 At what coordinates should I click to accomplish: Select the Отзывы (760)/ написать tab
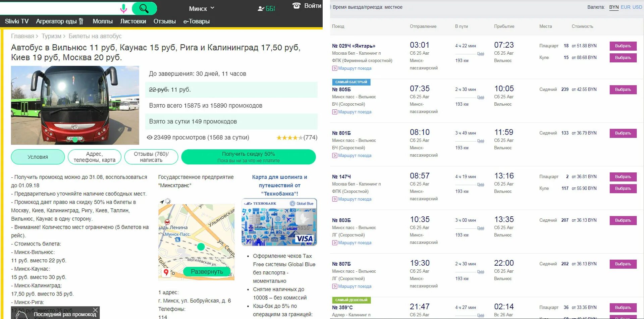(151, 157)
